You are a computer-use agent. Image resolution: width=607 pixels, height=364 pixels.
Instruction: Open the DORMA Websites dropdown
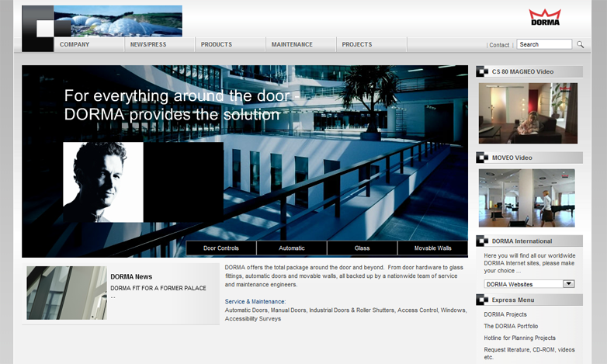(x=529, y=284)
